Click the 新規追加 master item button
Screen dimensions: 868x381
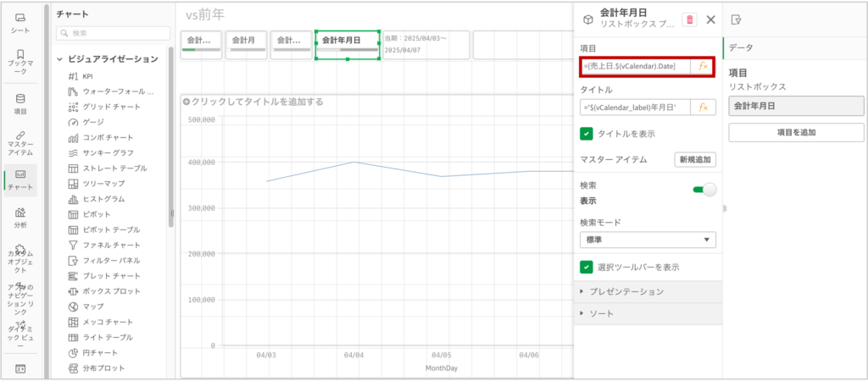(695, 159)
